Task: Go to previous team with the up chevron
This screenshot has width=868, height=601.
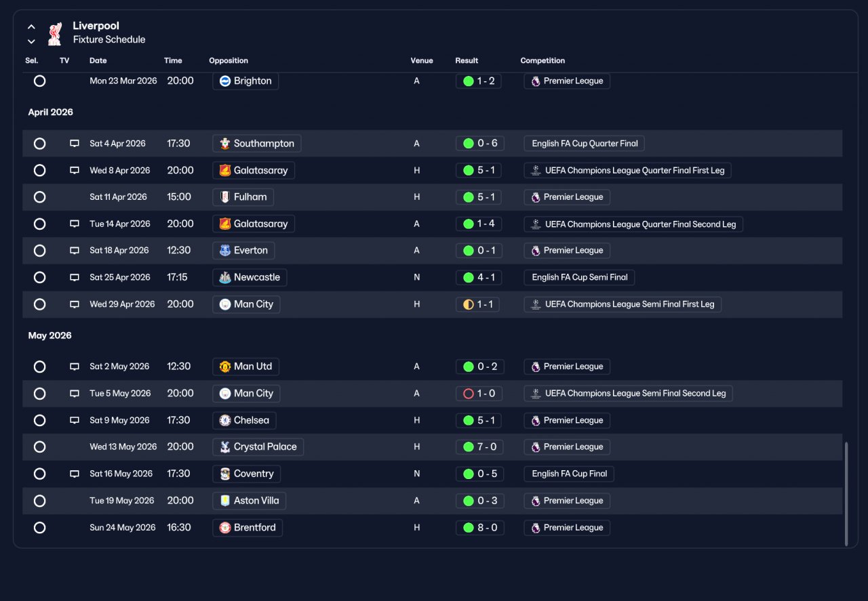Action: pyautogui.click(x=31, y=27)
